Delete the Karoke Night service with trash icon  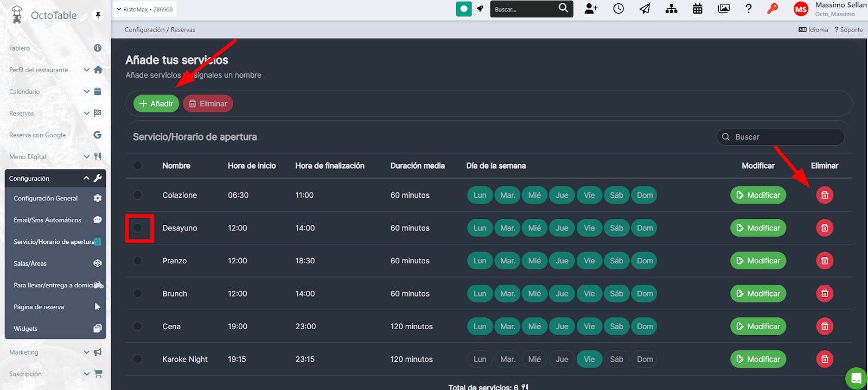click(x=825, y=359)
